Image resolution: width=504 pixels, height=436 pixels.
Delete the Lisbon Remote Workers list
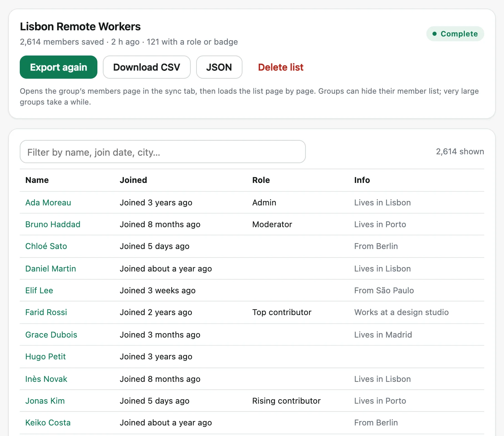(281, 67)
